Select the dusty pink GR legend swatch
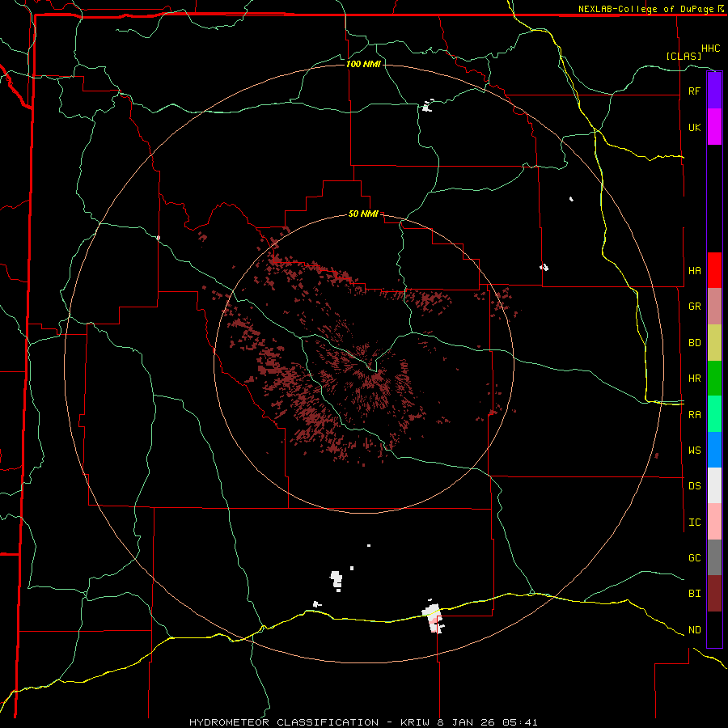Image resolution: width=728 pixels, height=728 pixels. 714,307
